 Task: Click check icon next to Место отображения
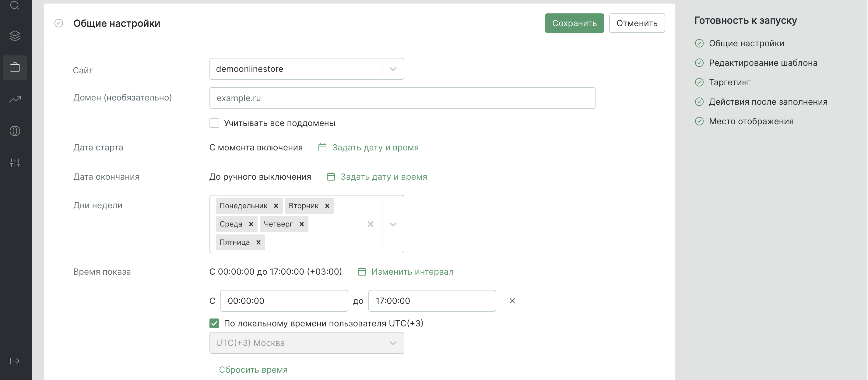tap(699, 121)
